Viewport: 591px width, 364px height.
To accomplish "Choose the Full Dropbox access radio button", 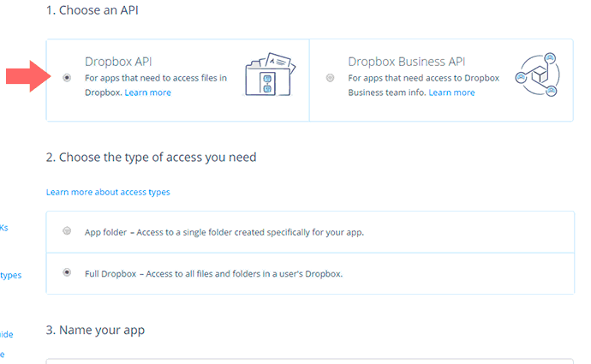I will click(x=67, y=272).
